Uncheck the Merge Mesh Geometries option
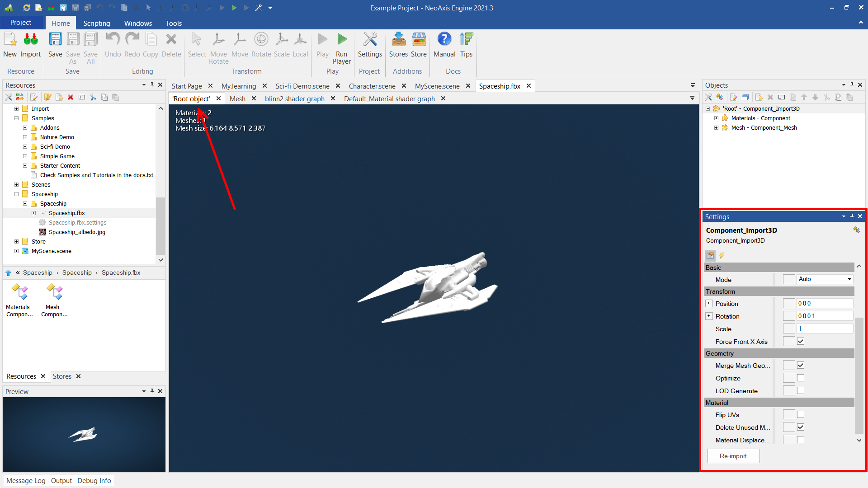The width and height of the screenshot is (868, 488). tap(801, 365)
